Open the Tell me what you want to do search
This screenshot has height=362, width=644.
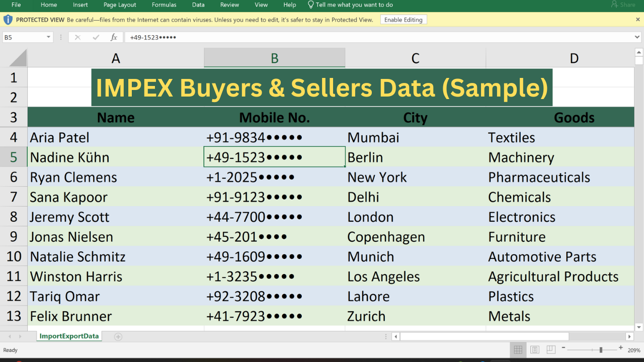[x=349, y=5]
